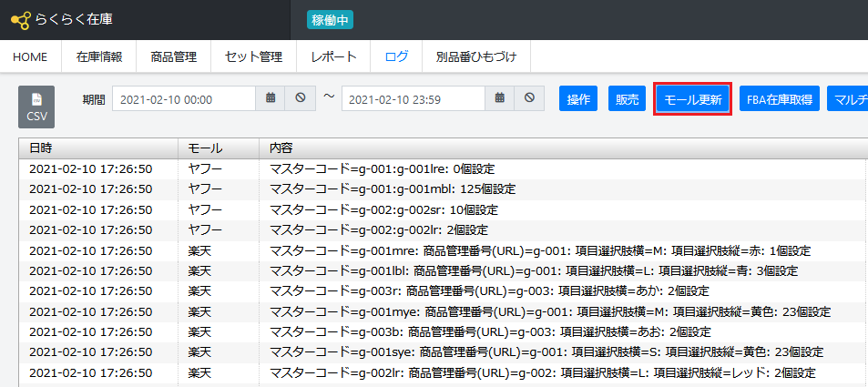Select the 楽天 row with マスターコード=g-001sye
The image size is (868, 387).
coord(443,352)
